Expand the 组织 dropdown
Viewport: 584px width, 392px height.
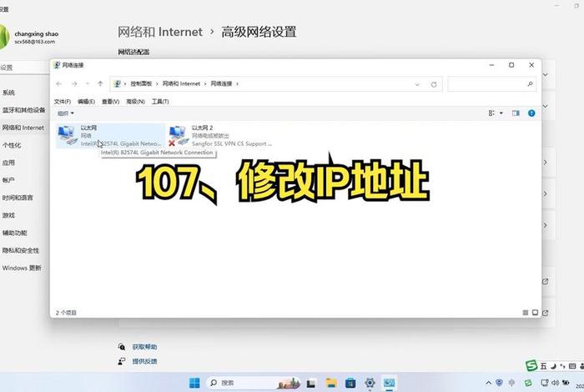66,113
